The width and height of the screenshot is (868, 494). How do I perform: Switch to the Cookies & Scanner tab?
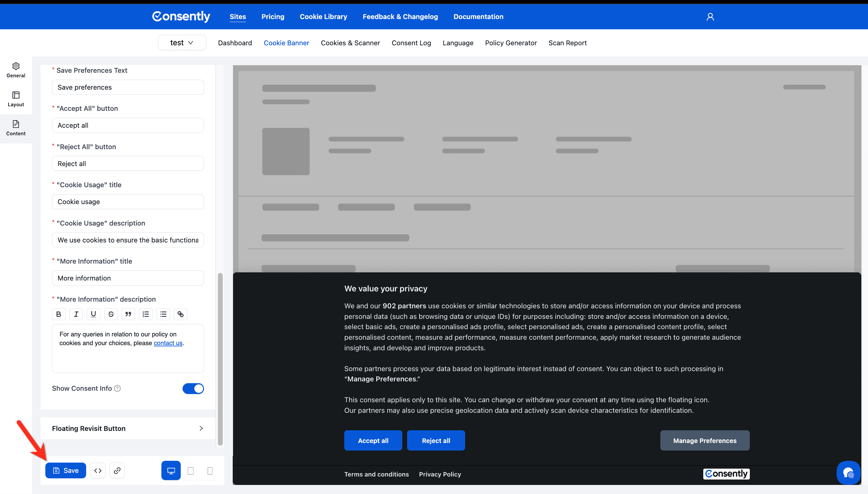click(350, 43)
